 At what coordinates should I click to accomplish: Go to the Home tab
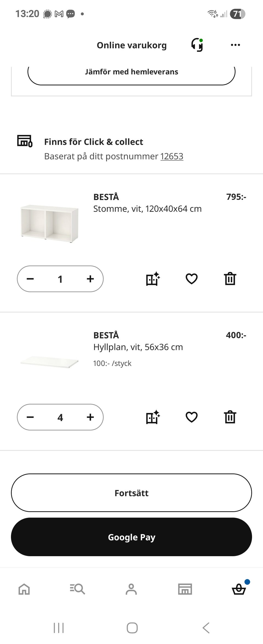click(24, 589)
